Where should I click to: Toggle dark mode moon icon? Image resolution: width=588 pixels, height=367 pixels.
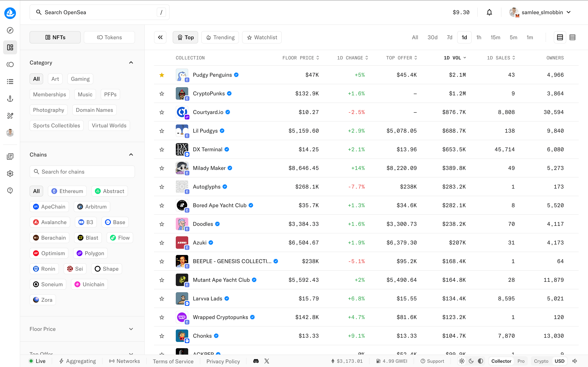click(x=471, y=361)
